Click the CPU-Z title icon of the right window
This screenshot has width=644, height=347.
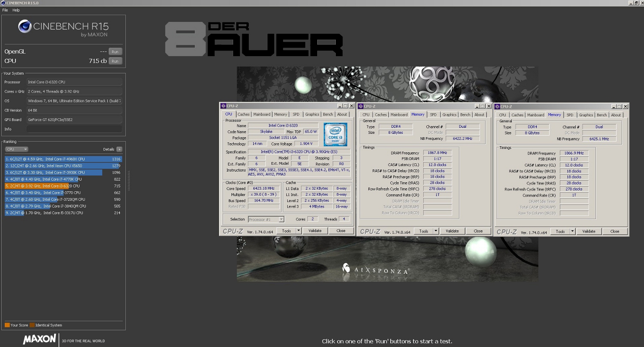point(498,106)
